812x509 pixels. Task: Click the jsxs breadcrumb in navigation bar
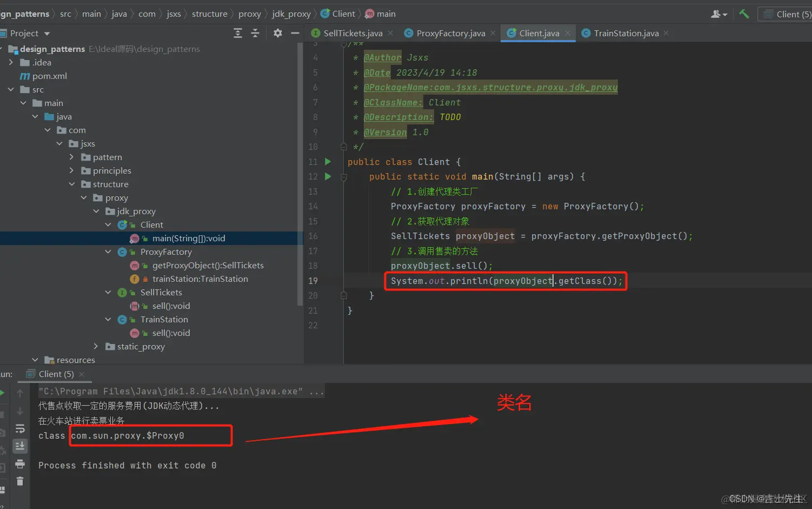point(174,14)
